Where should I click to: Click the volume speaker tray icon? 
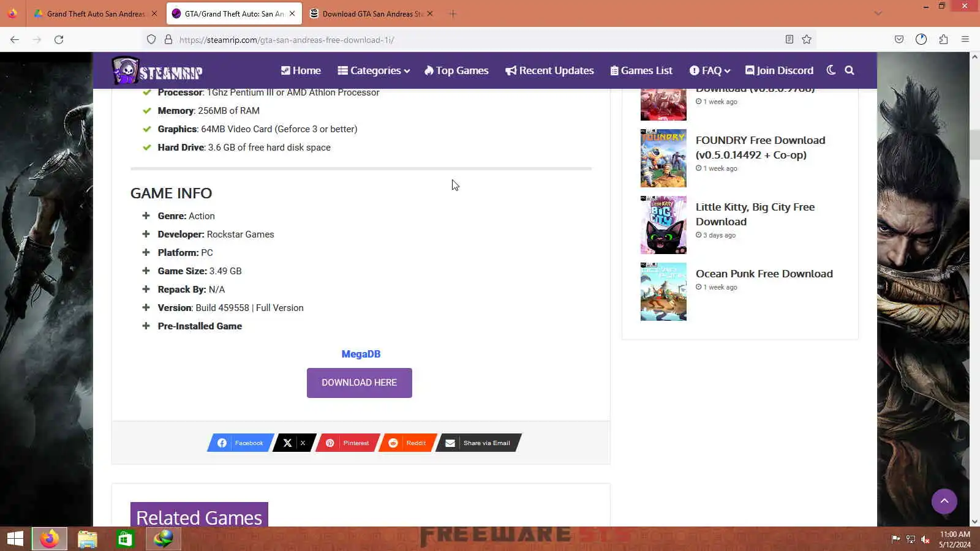coord(925,539)
